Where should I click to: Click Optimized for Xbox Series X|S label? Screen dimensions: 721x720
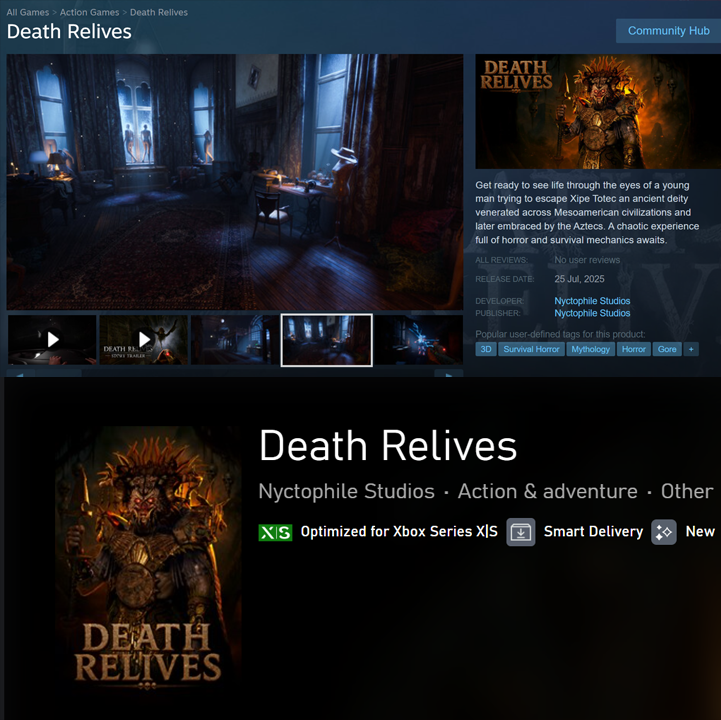(x=399, y=531)
